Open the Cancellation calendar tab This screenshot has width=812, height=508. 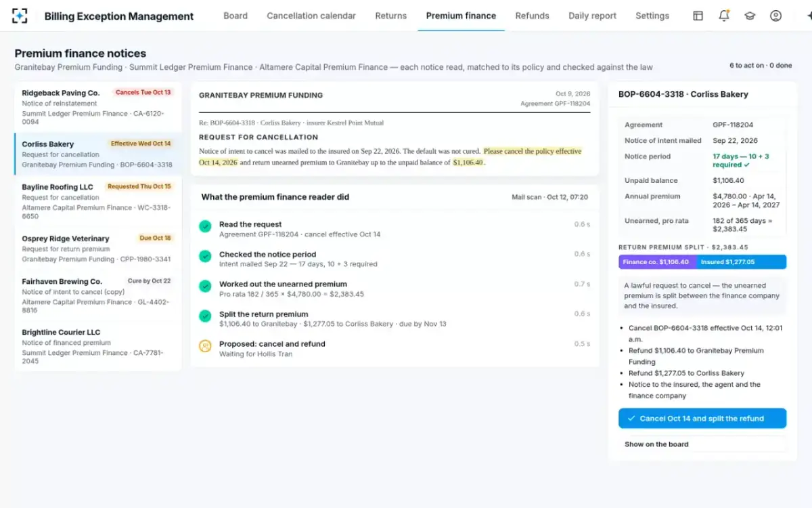311,16
